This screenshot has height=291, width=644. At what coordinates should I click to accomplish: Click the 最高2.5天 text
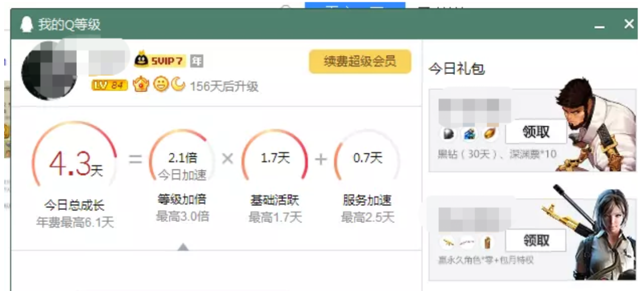click(x=367, y=217)
